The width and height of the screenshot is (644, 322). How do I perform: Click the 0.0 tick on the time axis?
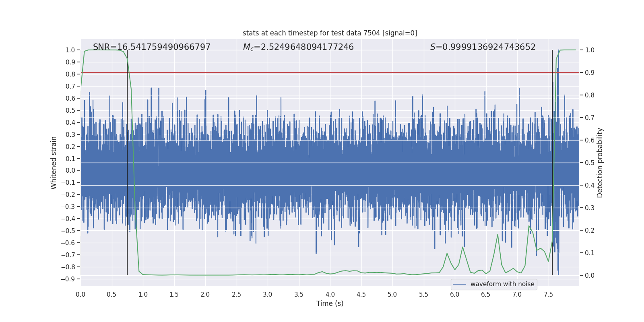(80, 294)
